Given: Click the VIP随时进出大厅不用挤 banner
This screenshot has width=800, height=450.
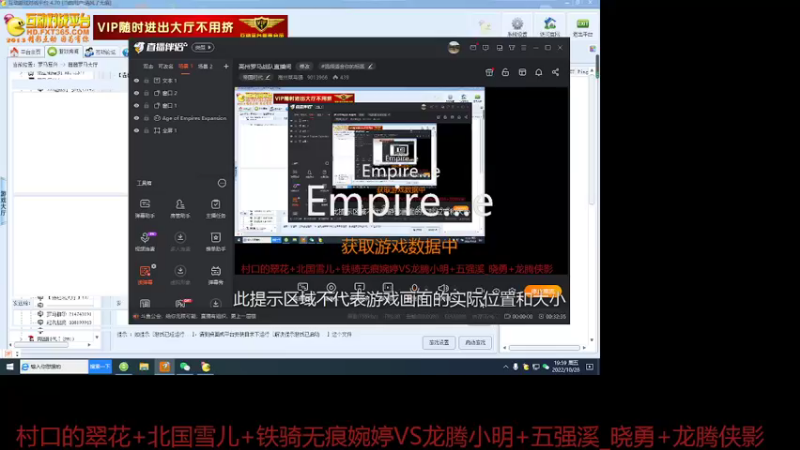Looking at the screenshot, I should coord(190,27).
